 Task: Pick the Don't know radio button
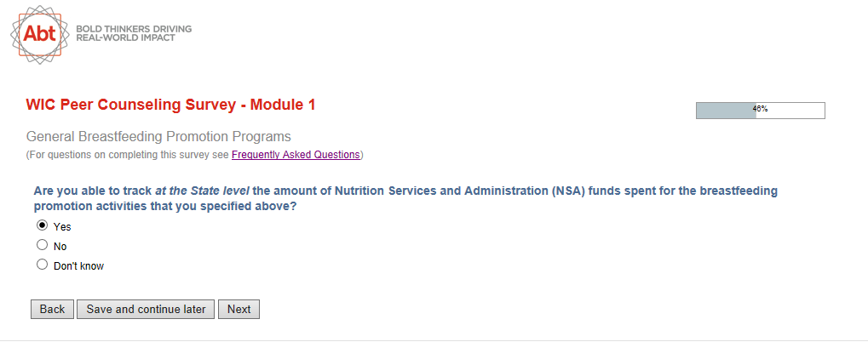(42, 265)
